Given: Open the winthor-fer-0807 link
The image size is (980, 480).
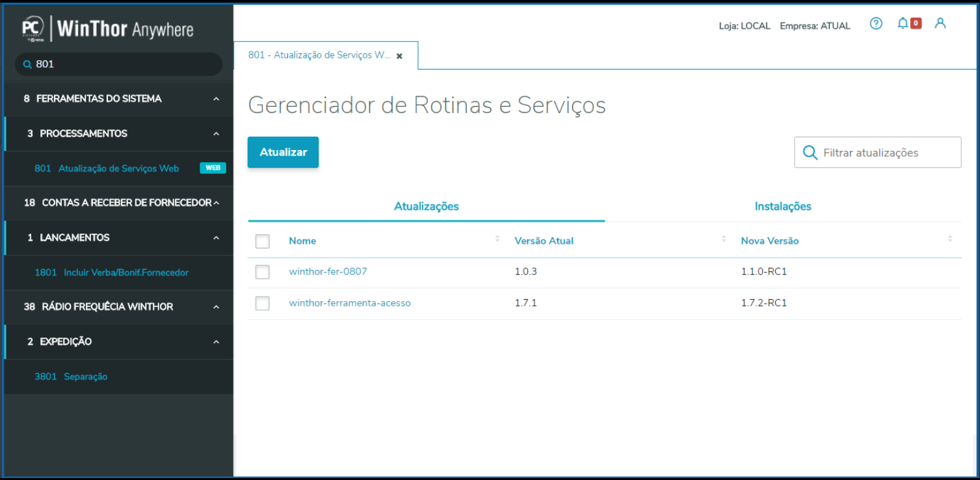Looking at the screenshot, I should point(328,271).
